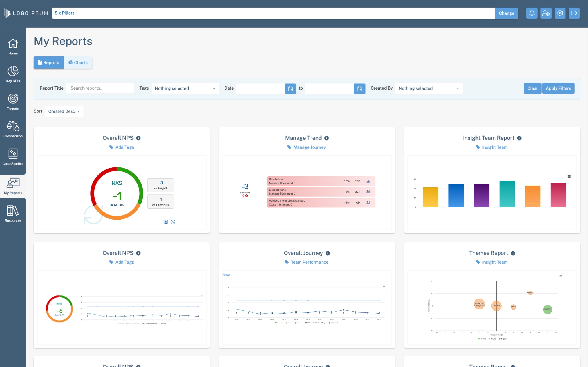
Task: Open the Tags dropdown filter
Action: (185, 88)
